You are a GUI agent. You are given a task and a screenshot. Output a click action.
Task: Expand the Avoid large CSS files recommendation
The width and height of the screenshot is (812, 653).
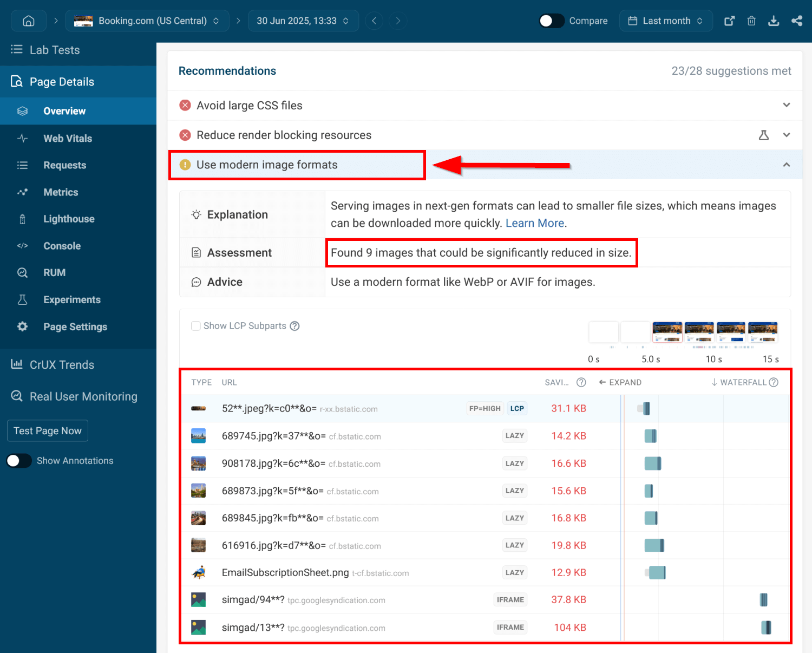(x=786, y=105)
